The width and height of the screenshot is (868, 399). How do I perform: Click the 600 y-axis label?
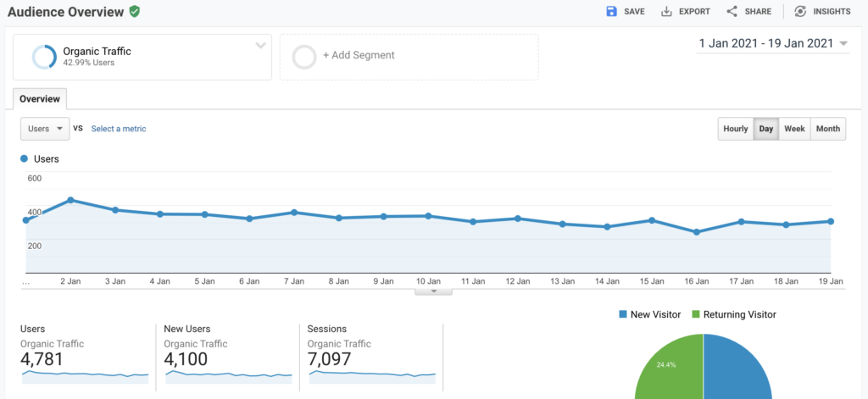pos(34,178)
